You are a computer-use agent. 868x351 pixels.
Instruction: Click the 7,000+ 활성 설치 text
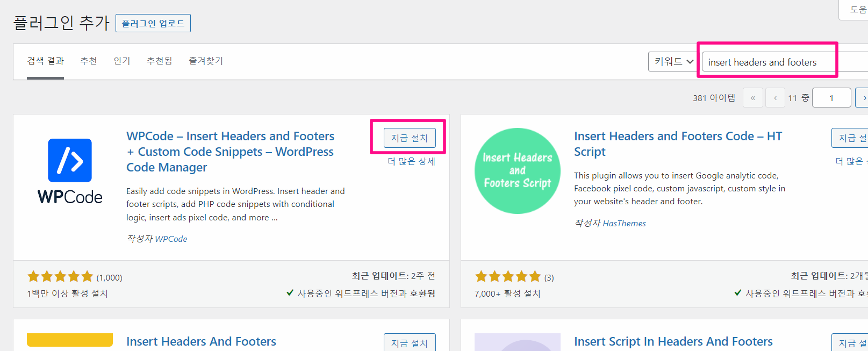(507, 293)
